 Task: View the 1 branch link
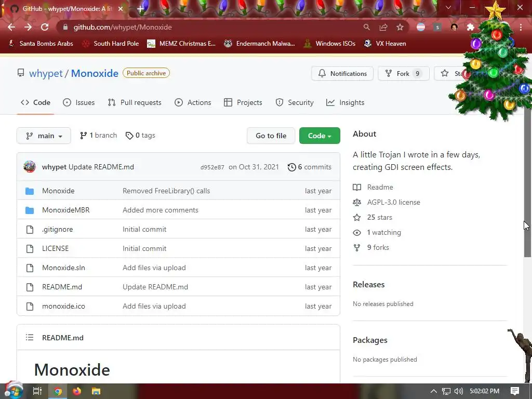click(98, 136)
